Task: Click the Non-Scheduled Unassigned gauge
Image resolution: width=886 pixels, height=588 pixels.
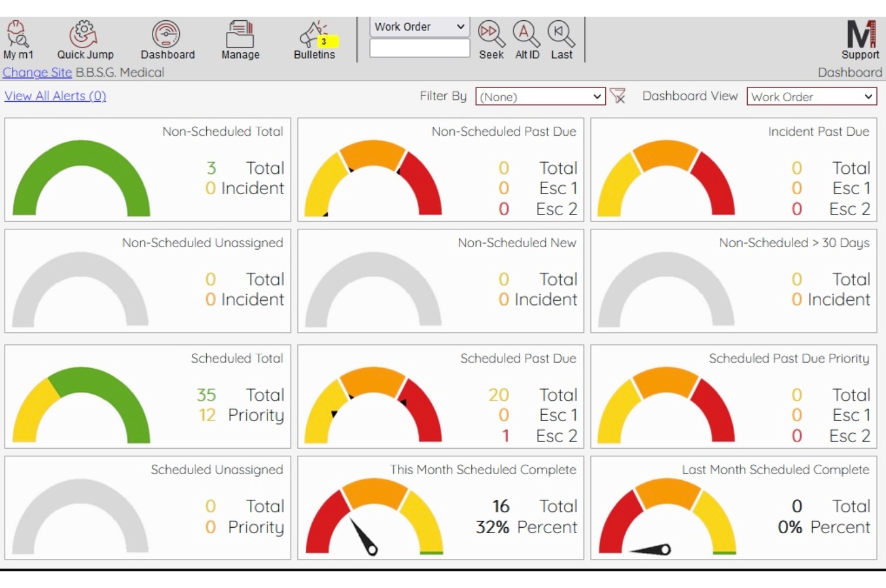Action: (80, 289)
